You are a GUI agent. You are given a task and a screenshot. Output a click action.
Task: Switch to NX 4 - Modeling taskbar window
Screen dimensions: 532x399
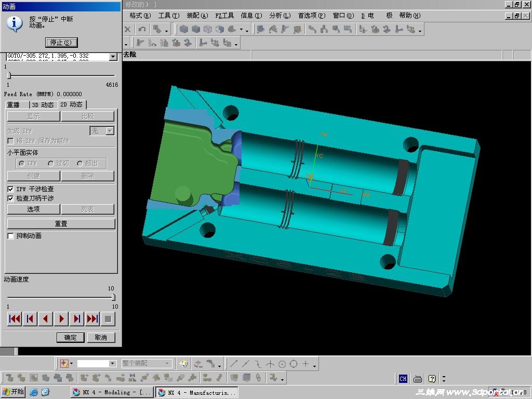[112, 392]
